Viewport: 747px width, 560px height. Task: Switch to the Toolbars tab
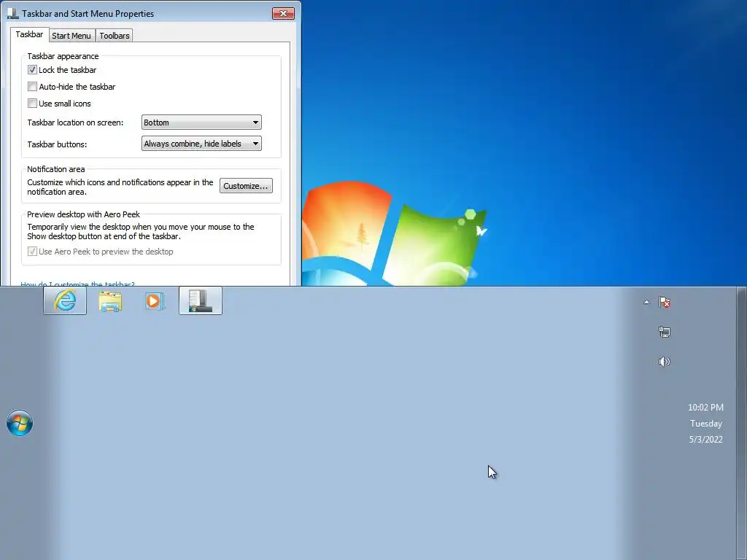pos(115,36)
